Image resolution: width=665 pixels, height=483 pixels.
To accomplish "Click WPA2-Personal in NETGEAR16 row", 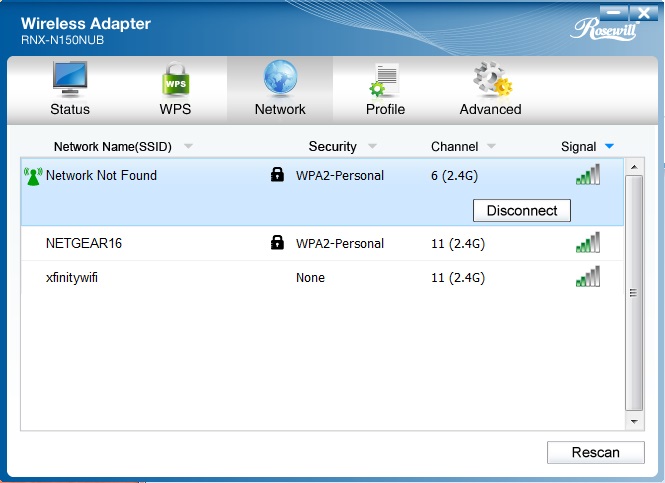I will (x=340, y=243).
